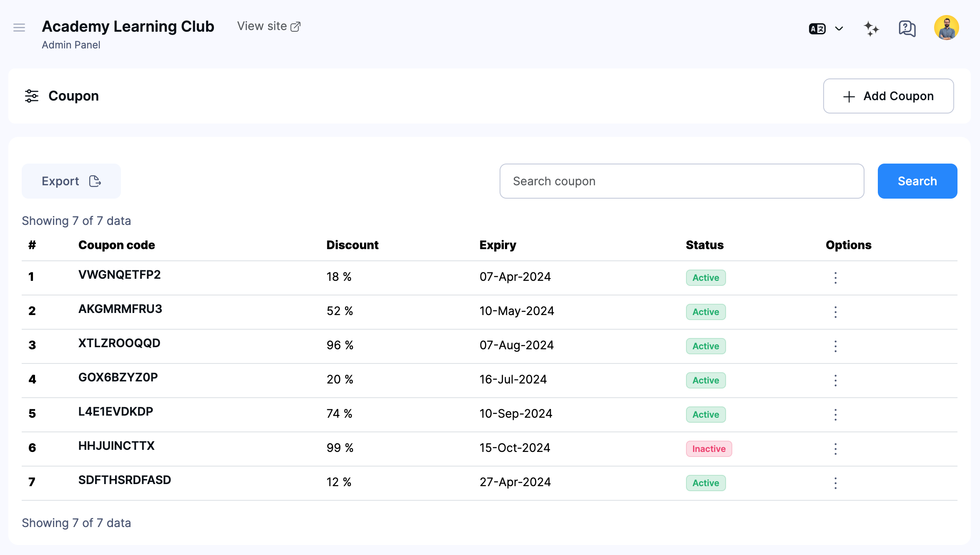Open the help chat bubble icon
This screenshot has height=555, width=980.
pyautogui.click(x=906, y=28)
